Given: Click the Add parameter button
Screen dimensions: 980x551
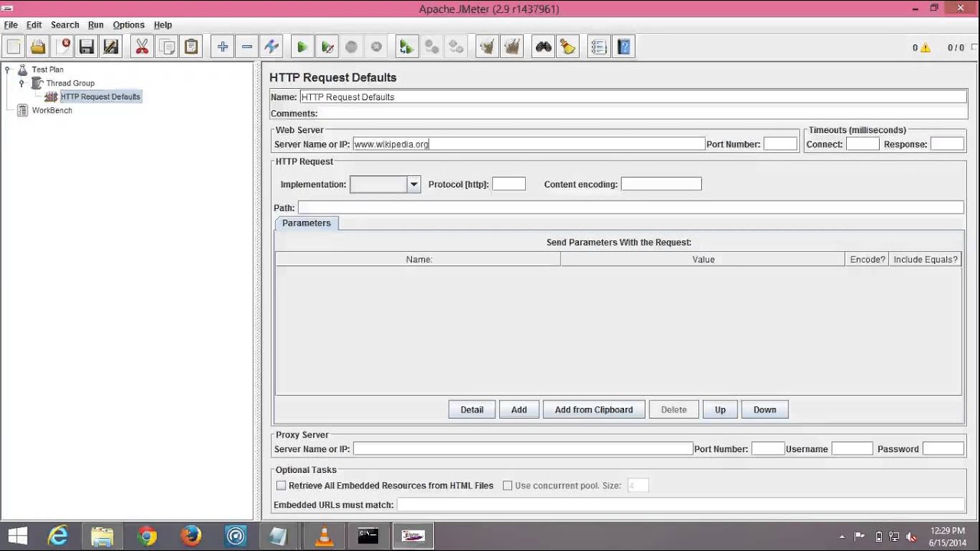Looking at the screenshot, I should point(519,409).
